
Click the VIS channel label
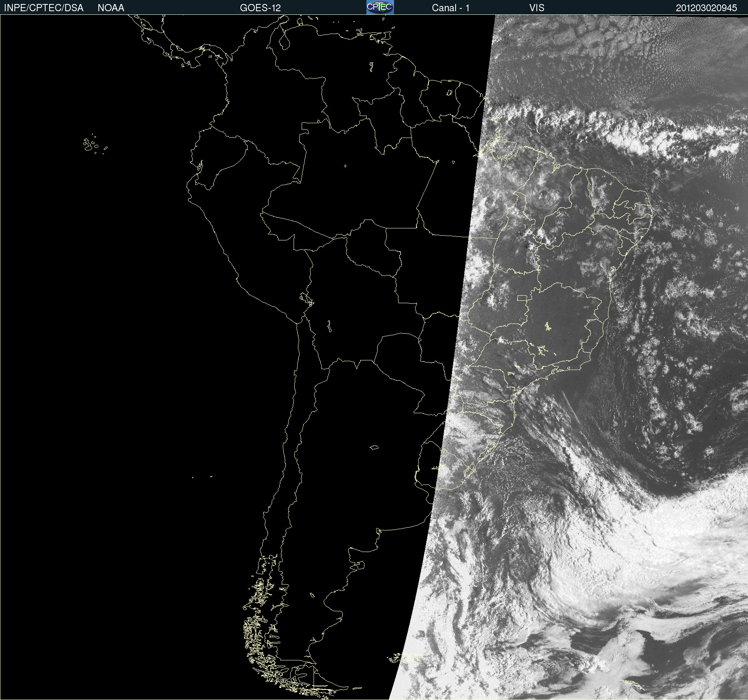pyautogui.click(x=537, y=8)
